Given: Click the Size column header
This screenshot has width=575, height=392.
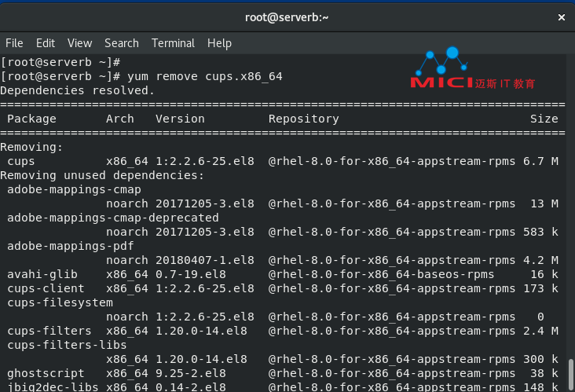Looking at the screenshot, I should (x=544, y=119).
